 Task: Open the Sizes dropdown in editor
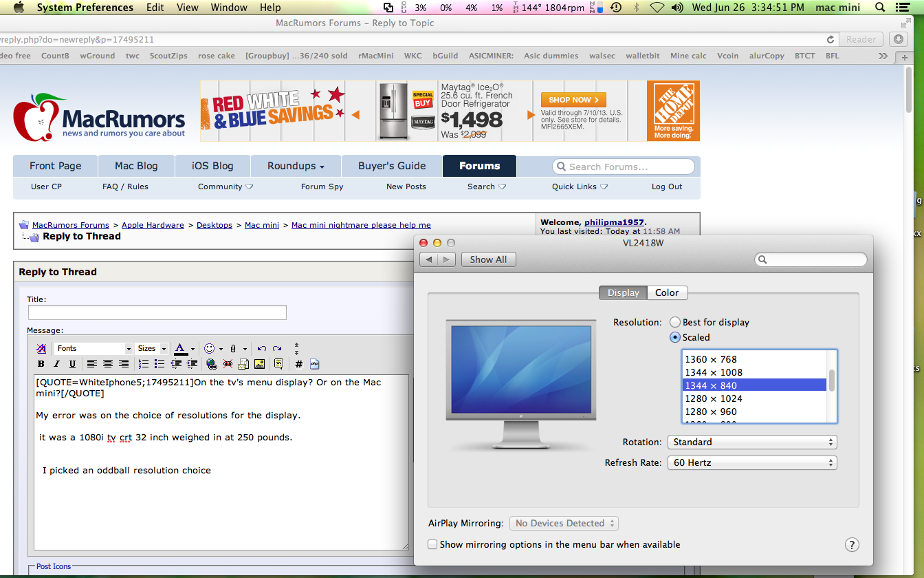click(x=151, y=348)
